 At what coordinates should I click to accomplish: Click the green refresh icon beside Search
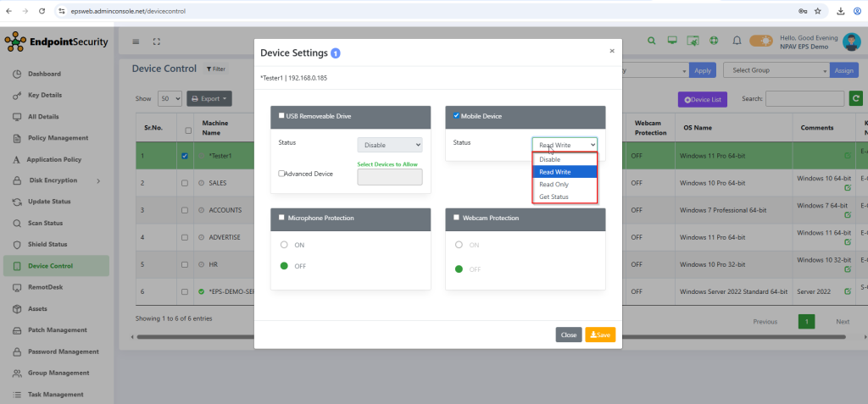856,99
